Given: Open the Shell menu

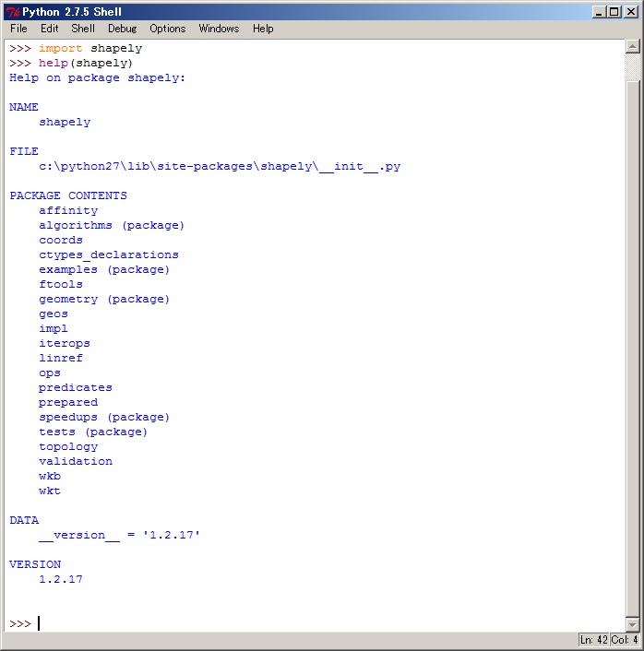Looking at the screenshot, I should pyautogui.click(x=83, y=29).
